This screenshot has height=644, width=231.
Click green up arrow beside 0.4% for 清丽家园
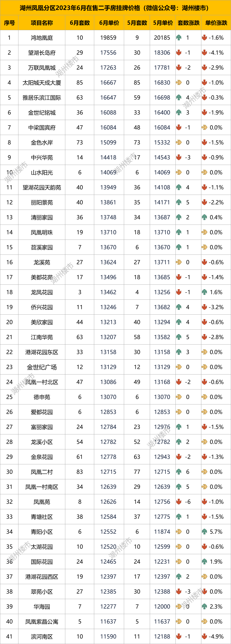(204, 217)
